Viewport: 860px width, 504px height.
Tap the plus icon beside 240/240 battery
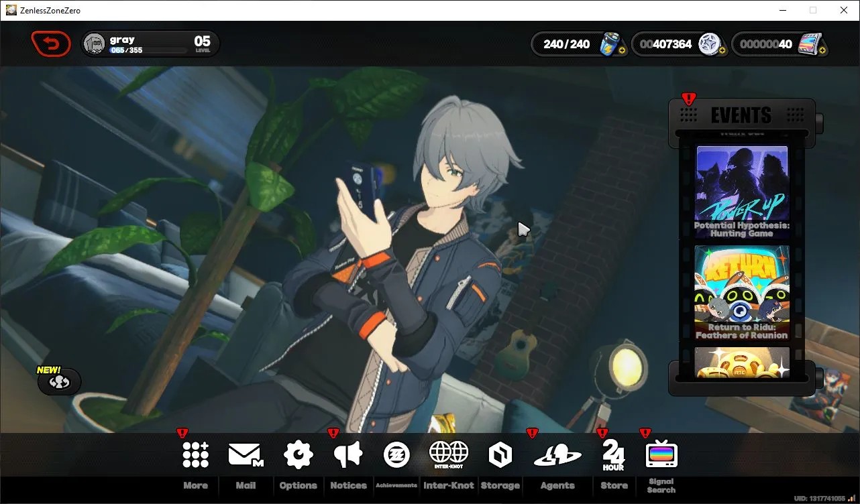[622, 50]
